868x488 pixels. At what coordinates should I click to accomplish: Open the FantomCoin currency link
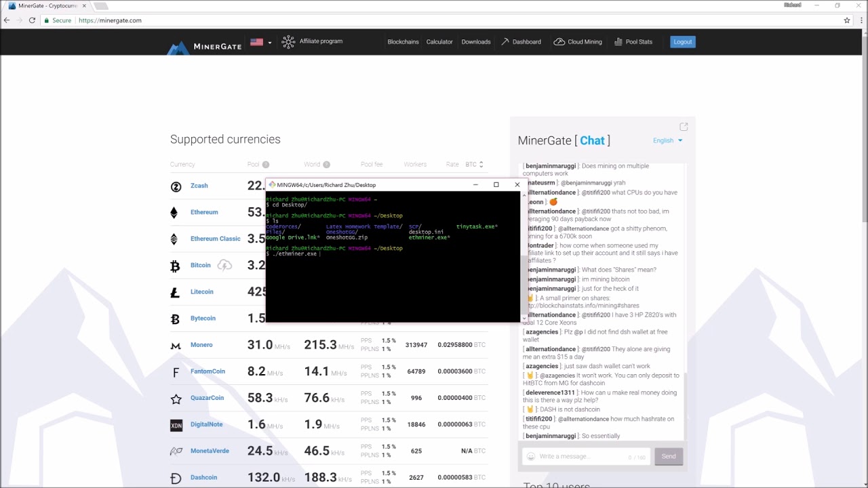[x=208, y=371]
